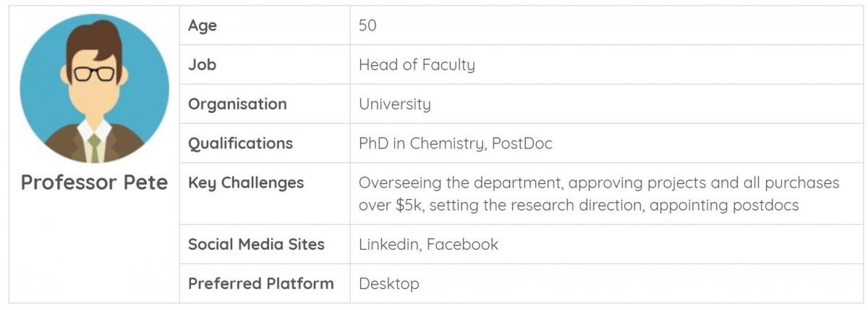Screen dimensions: 868x310
Task: Click the Key Challenges row label
Action: (246, 183)
